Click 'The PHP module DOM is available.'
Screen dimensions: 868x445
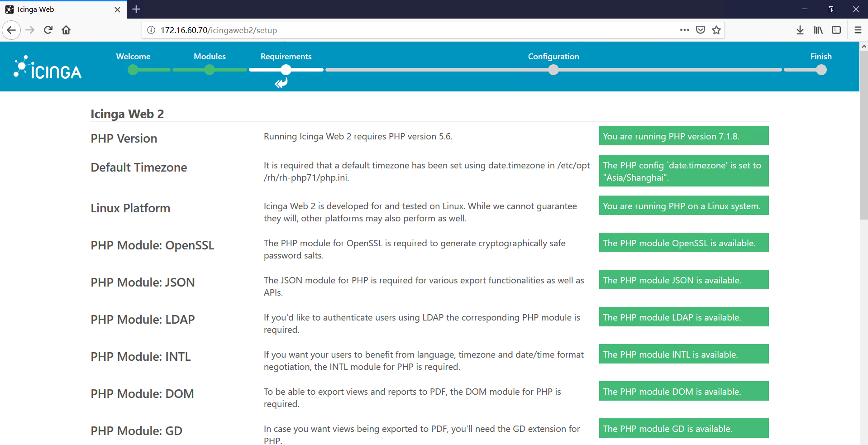point(684,391)
